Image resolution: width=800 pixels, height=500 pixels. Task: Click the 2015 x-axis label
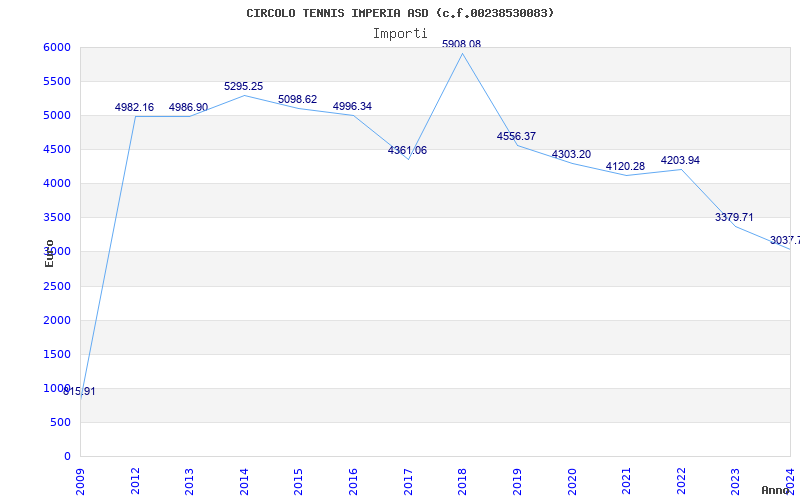298,481
